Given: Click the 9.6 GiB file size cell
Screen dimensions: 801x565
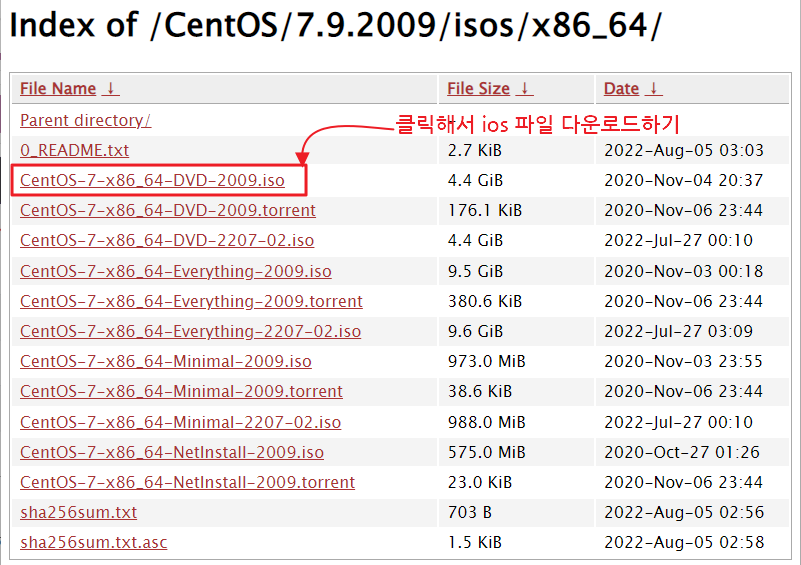Looking at the screenshot, I should click(x=475, y=331).
